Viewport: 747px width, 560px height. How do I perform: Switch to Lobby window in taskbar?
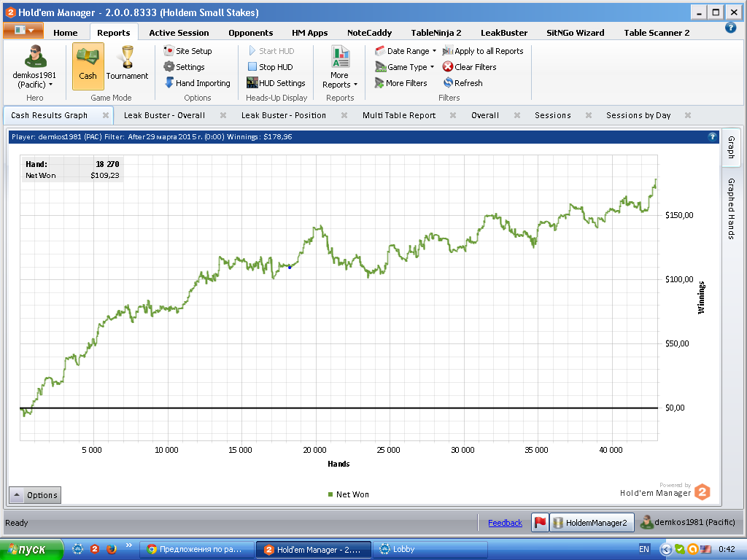coord(430,550)
